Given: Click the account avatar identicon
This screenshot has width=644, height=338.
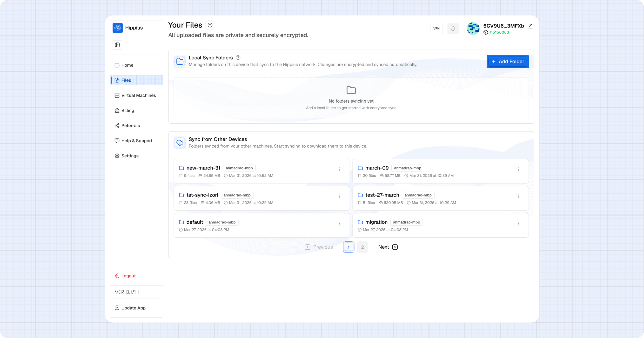Looking at the screenshot, I should [x=473, y=28].
